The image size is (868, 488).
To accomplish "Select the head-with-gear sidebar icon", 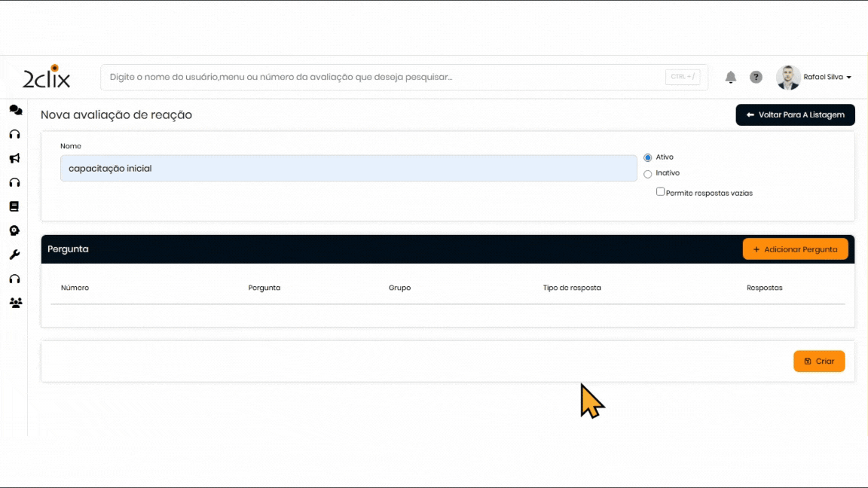I will [14, 230].
